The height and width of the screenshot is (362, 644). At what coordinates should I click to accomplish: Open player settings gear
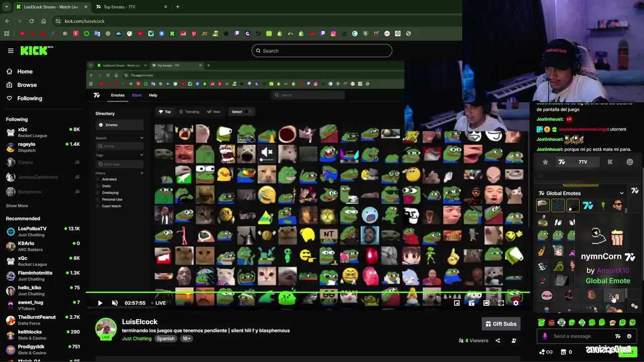(x=516, y=303)
